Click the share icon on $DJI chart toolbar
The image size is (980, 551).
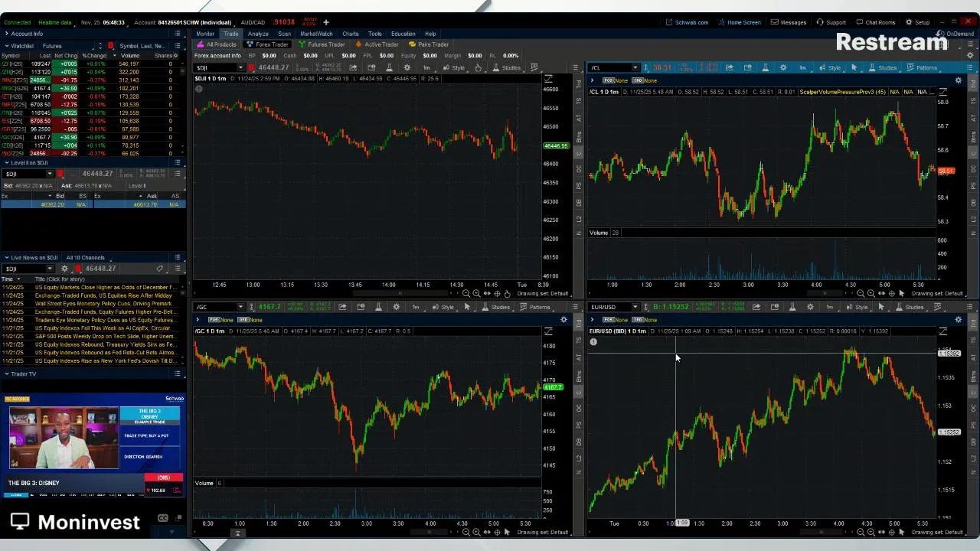[x=353, y=67]
